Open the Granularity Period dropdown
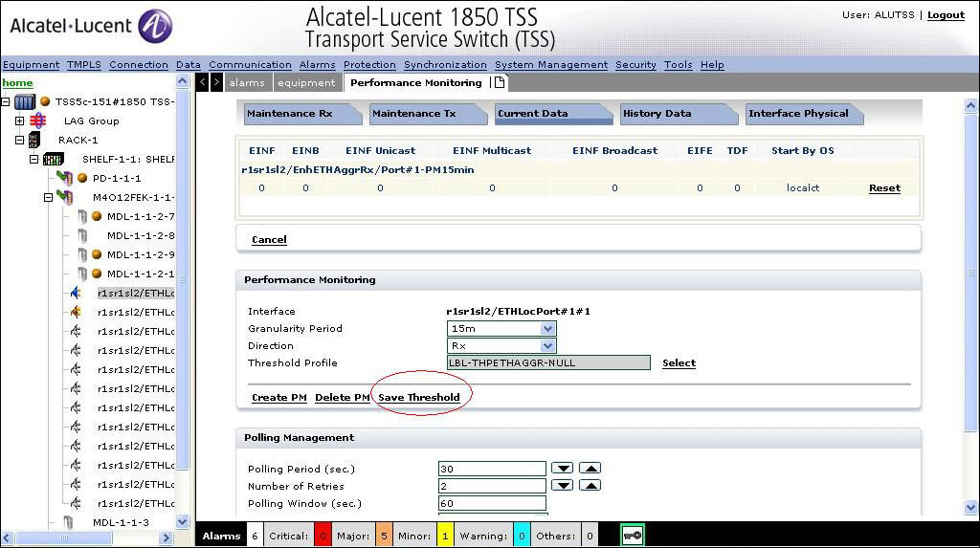Viewport: 980px width, 548px height. click(x=547, y=329)
